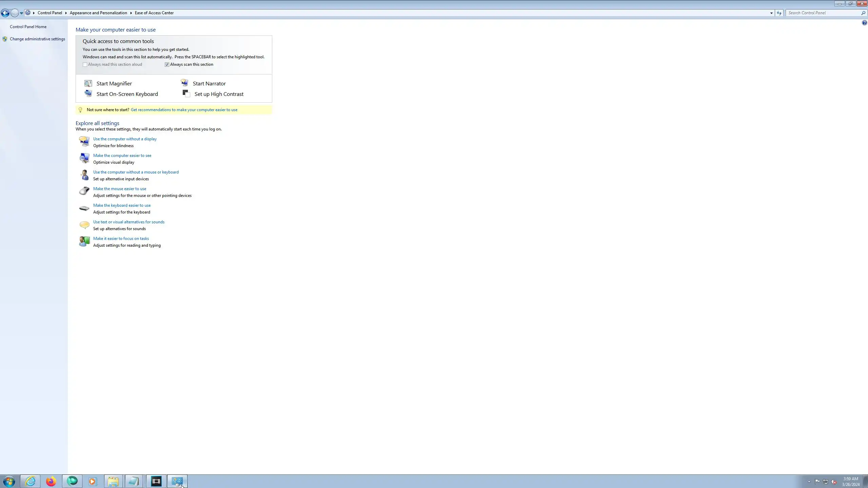Click the Start Narrator icon
Viewport: 868px width, 488px height.
(x=184, y=83)
